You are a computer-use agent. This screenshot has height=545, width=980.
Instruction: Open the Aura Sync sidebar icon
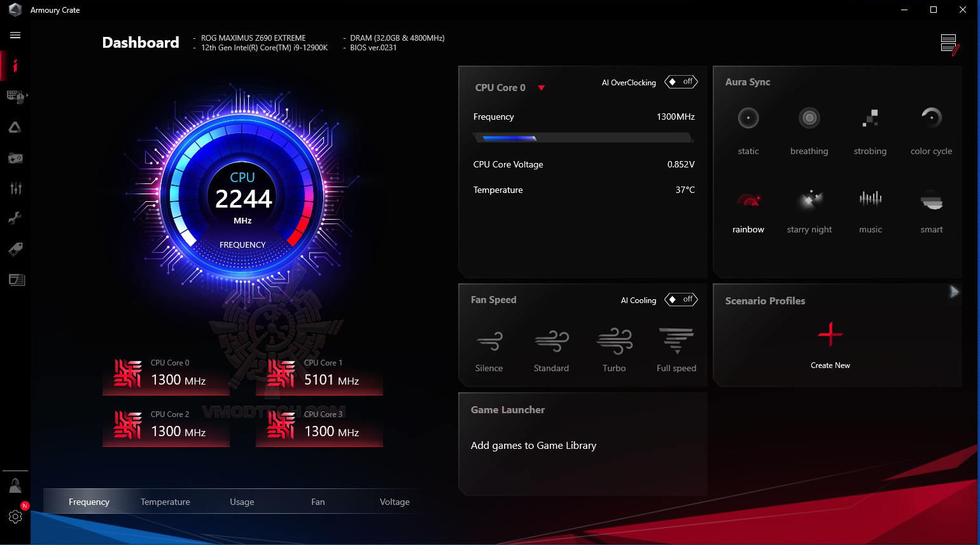(15, 127)
